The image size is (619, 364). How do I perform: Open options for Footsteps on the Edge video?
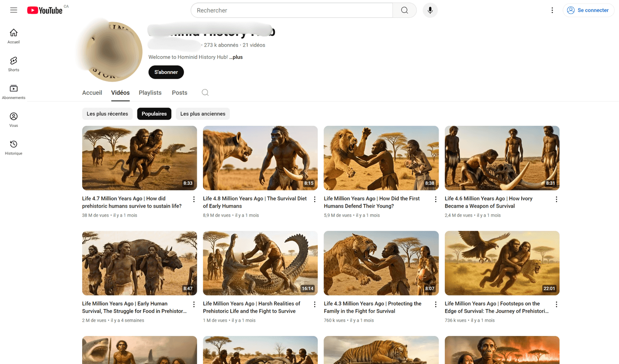(x=557, y=305)
